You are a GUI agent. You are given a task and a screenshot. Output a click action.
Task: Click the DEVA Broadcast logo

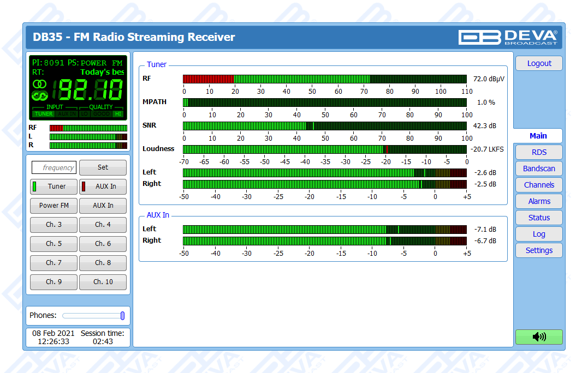pos(508,37)
